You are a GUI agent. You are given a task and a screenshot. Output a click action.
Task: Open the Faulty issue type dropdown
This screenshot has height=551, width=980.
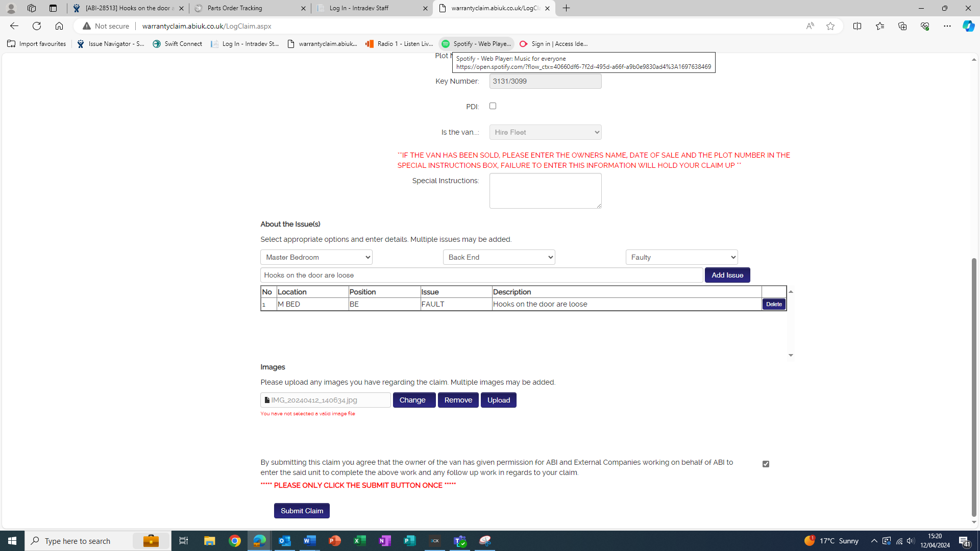[681, 257]
